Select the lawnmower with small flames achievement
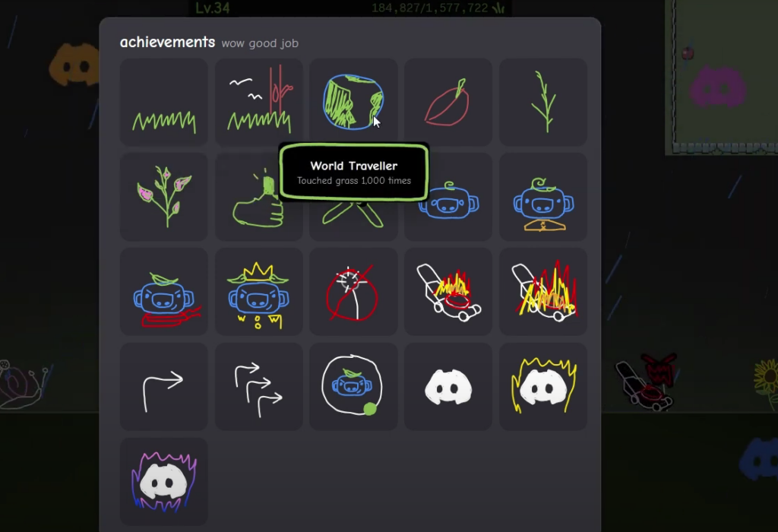Viewport: 778px width, 532px height. [448, 292]
